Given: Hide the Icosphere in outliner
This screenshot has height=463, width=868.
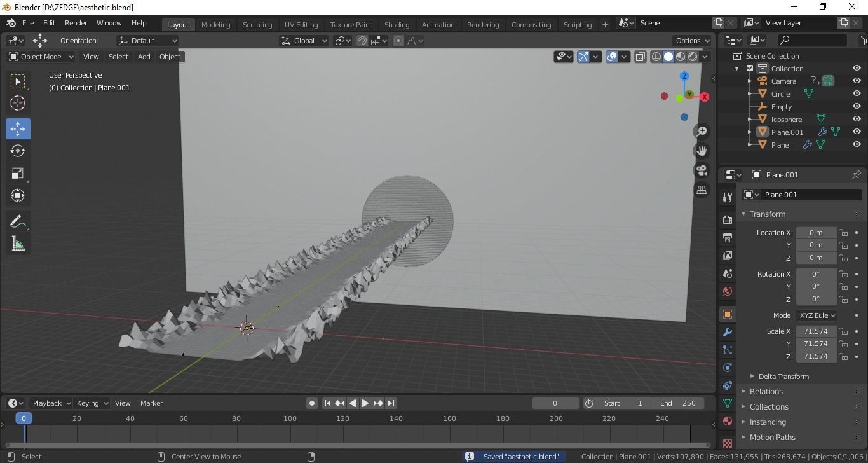Looking at the screenshot, I should pos(857,119).
